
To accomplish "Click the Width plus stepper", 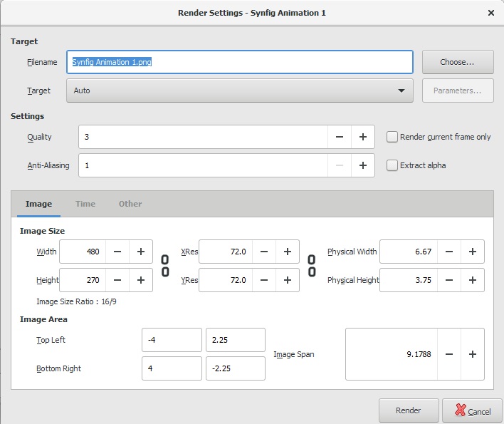I will [141, 252].
